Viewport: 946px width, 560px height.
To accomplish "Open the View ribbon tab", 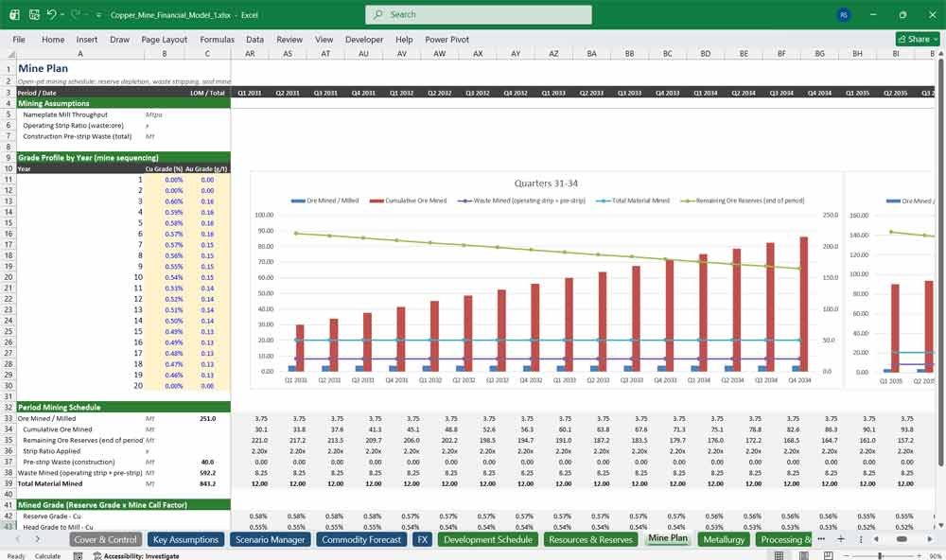I will [324, 39].
